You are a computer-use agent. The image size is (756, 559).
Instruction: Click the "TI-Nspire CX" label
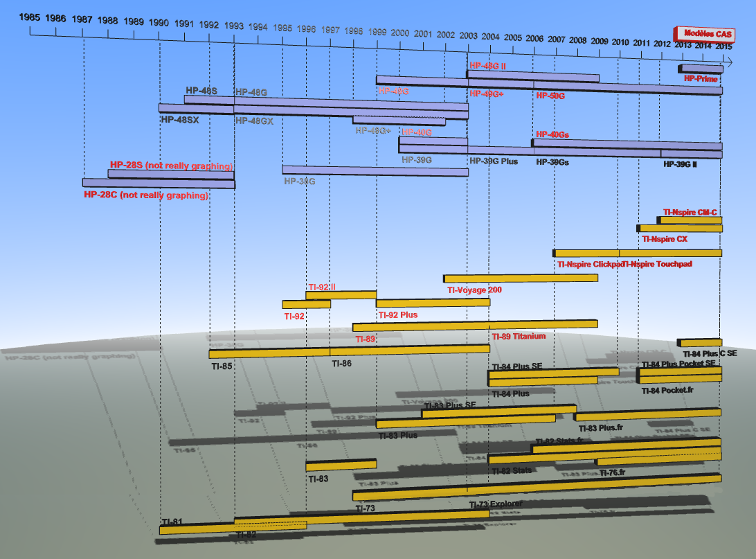pyautogui.click(x=665, y=239)
